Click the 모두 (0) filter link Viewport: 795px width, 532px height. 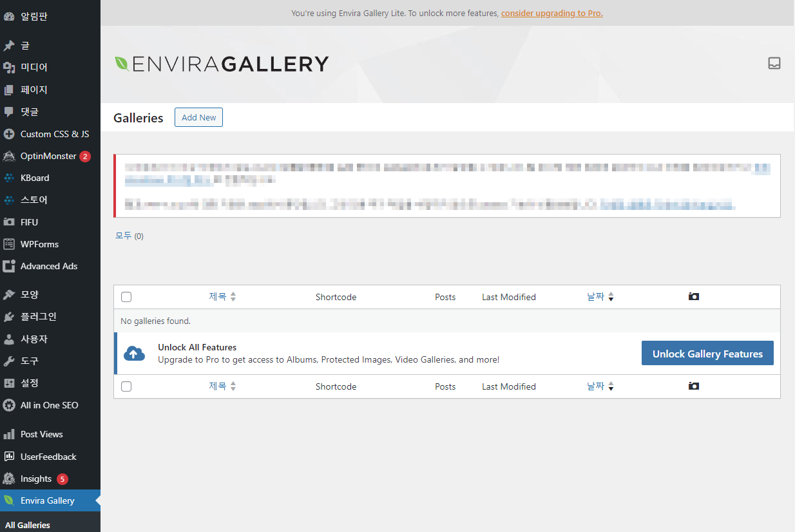click(129, 236)
